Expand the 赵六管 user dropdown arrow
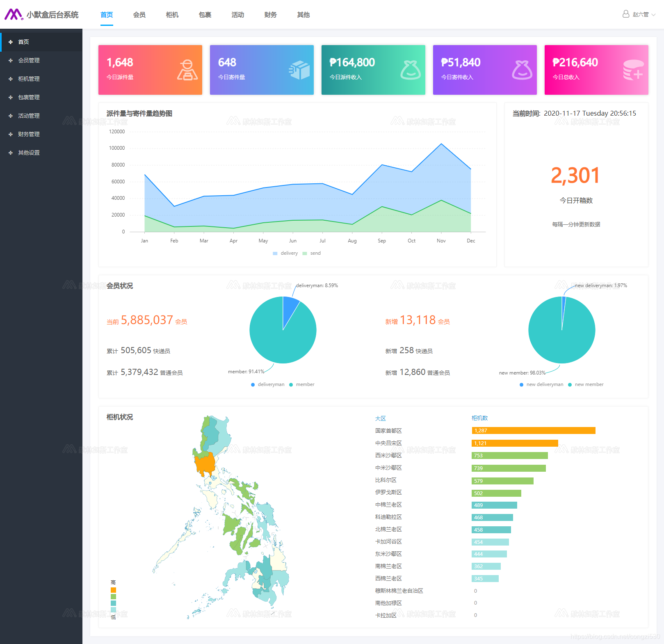Viewport: 664px width, 644px height. 653,14
